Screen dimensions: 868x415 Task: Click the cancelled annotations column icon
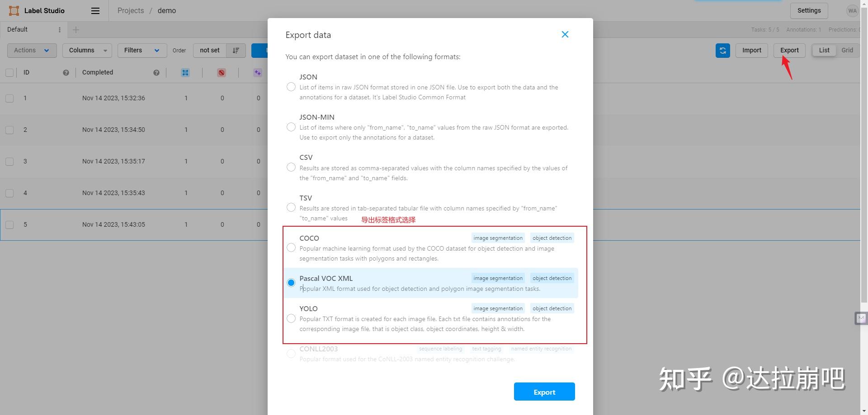(222, 73)
